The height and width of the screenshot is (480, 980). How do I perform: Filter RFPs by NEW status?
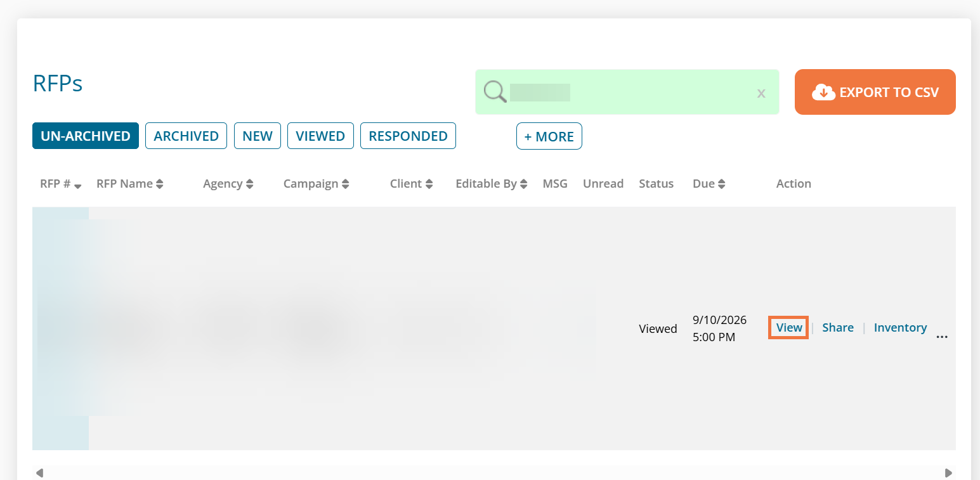[258, 136]
